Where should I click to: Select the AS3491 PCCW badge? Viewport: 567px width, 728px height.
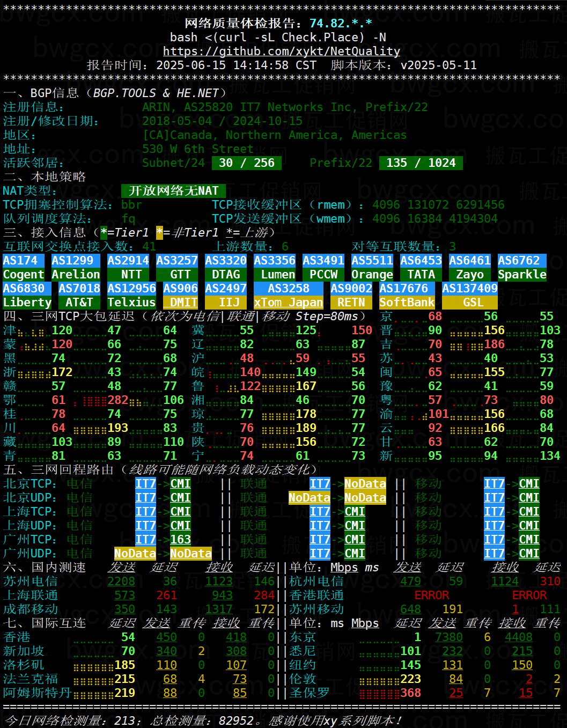[x=323, y=268]
